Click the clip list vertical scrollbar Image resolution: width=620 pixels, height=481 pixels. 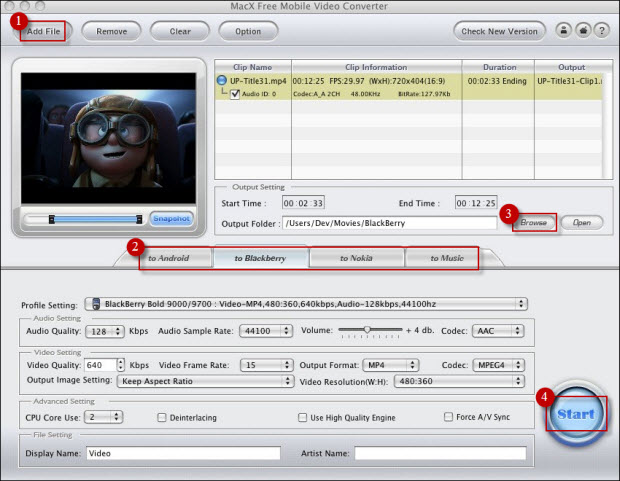click(607, 126)
